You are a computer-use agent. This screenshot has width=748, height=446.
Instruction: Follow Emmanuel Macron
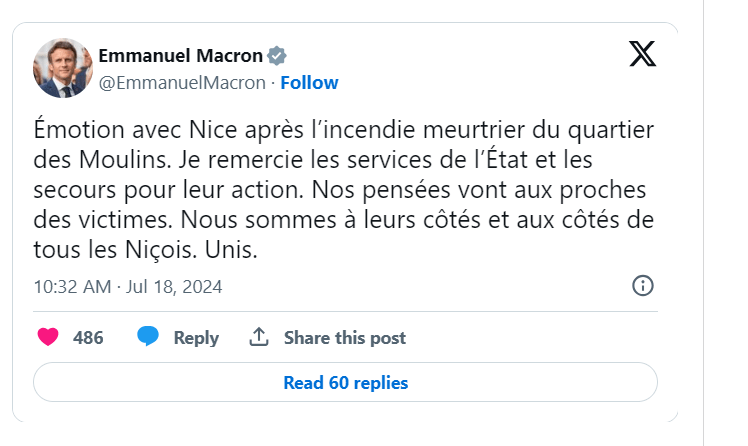(309, 82)
